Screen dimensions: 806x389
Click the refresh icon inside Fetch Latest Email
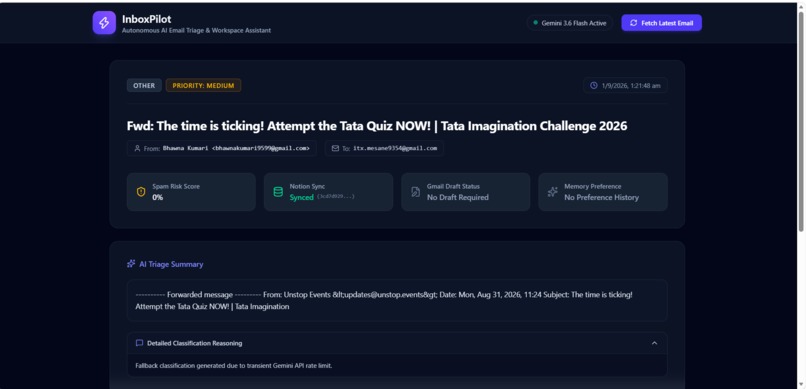pyautogui.click(x=633, y=23)
